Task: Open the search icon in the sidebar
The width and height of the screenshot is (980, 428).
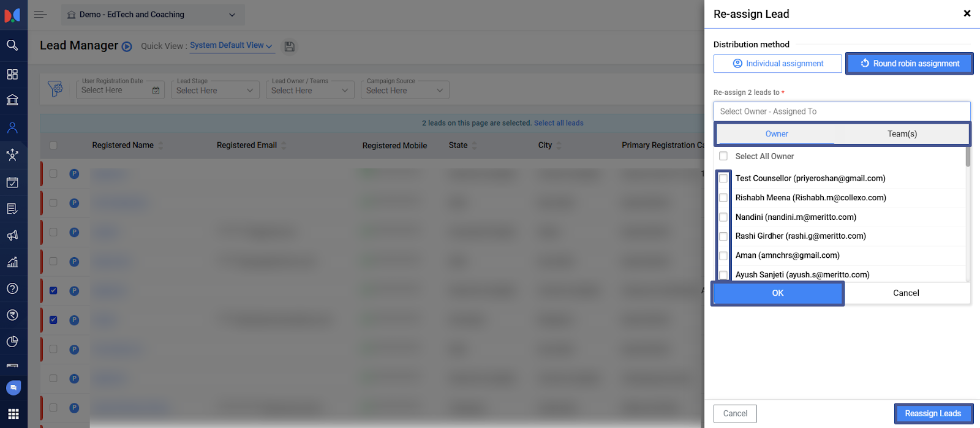Action: 12,45
